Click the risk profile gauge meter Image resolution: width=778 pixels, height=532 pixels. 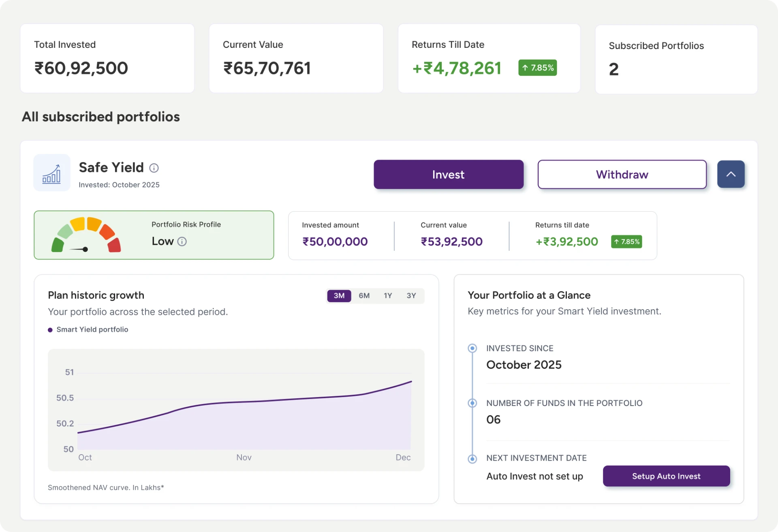click(x=86, y=235)
